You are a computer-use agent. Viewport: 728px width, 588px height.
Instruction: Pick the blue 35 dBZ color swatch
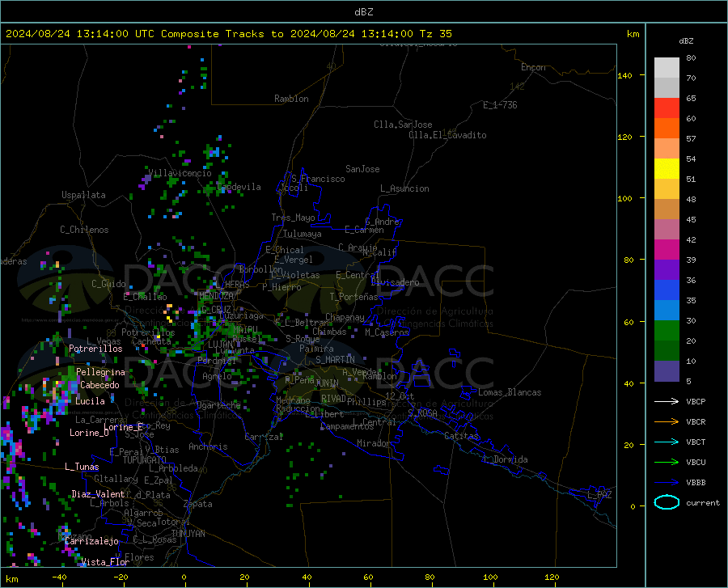tap(667, 290)
